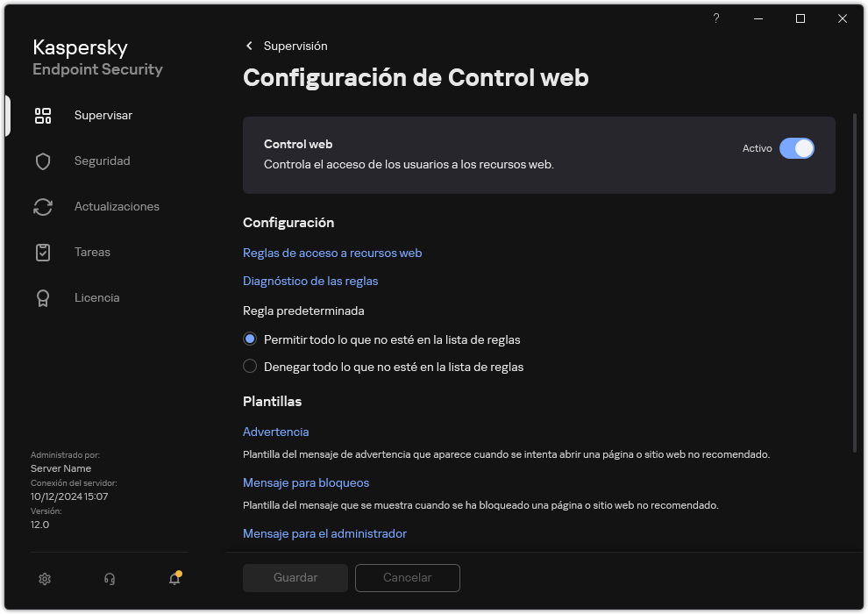Screen dimensions: 868x614
Task: Select the Seguridad shield icon
Action: tap(43, 161)
